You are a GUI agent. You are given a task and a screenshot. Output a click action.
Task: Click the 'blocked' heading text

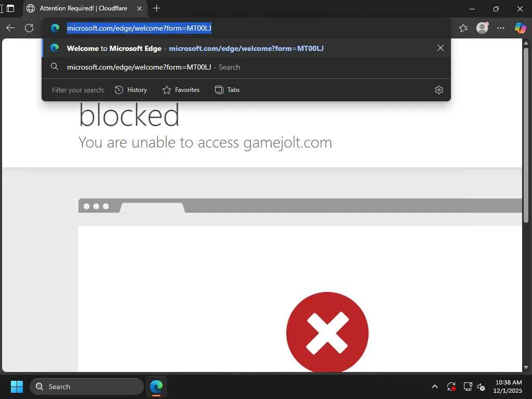pyautogui.click(x=129, y=115)
